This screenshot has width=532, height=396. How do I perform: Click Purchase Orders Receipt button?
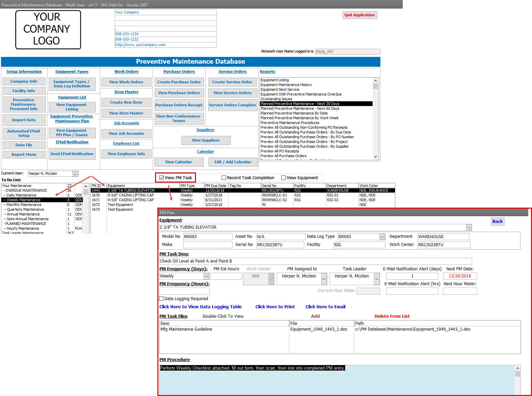point(179,105)
